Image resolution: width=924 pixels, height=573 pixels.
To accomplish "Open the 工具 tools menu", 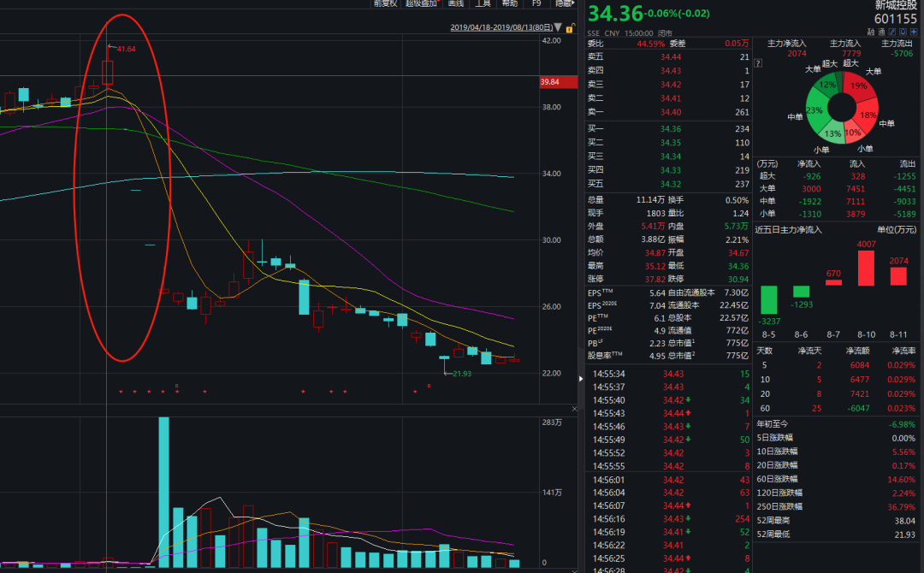I will click(483, 3).
